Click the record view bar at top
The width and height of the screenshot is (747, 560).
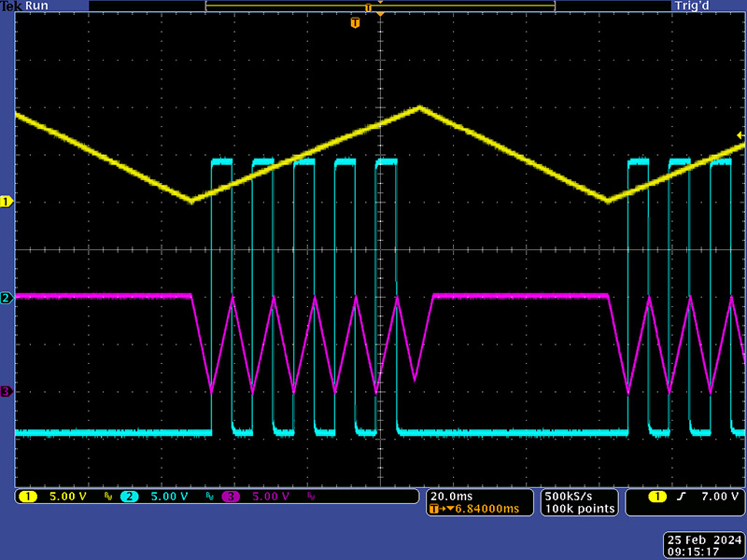(380, 7)
